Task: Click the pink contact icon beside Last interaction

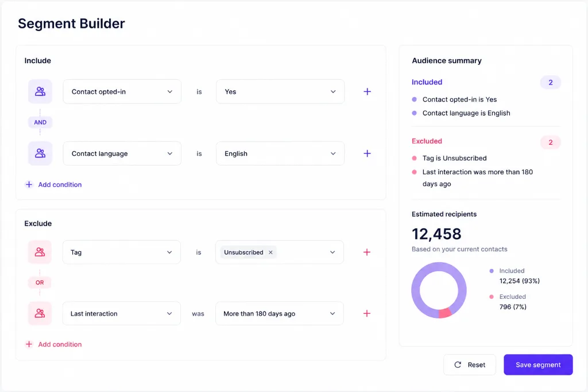Action: click(x=40, y=313)
